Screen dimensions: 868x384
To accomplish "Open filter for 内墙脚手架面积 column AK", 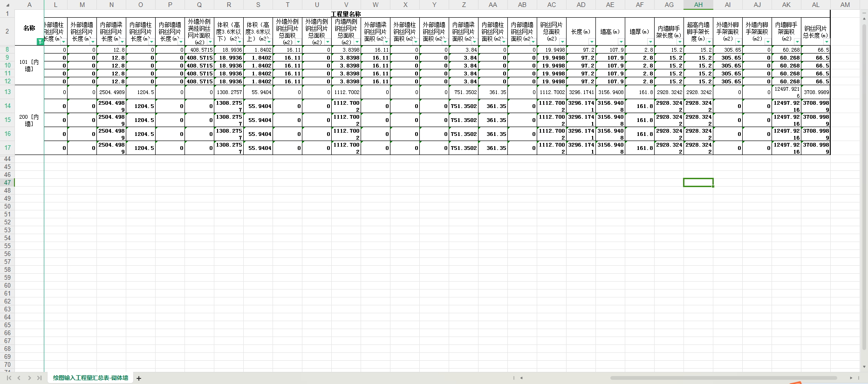I will coord(797,42).
